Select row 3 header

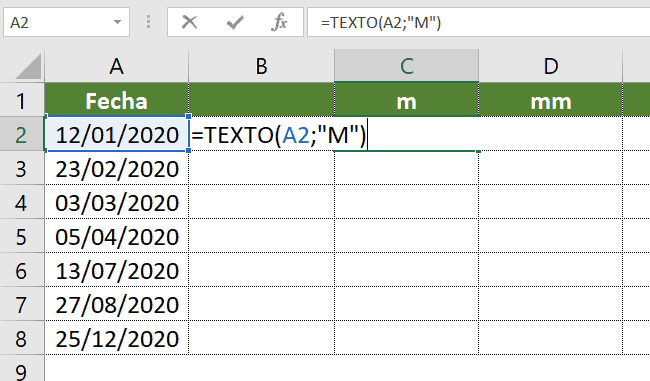point(22,168)
